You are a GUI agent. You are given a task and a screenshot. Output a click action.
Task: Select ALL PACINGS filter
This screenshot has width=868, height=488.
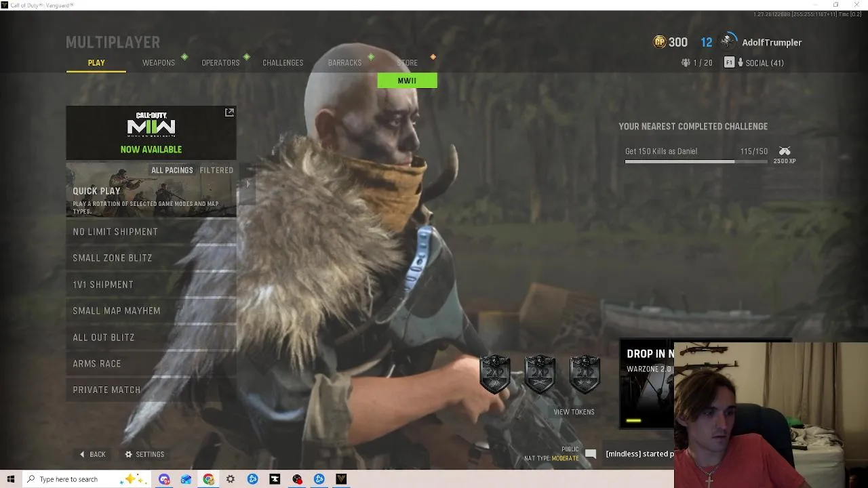[172, 170]
